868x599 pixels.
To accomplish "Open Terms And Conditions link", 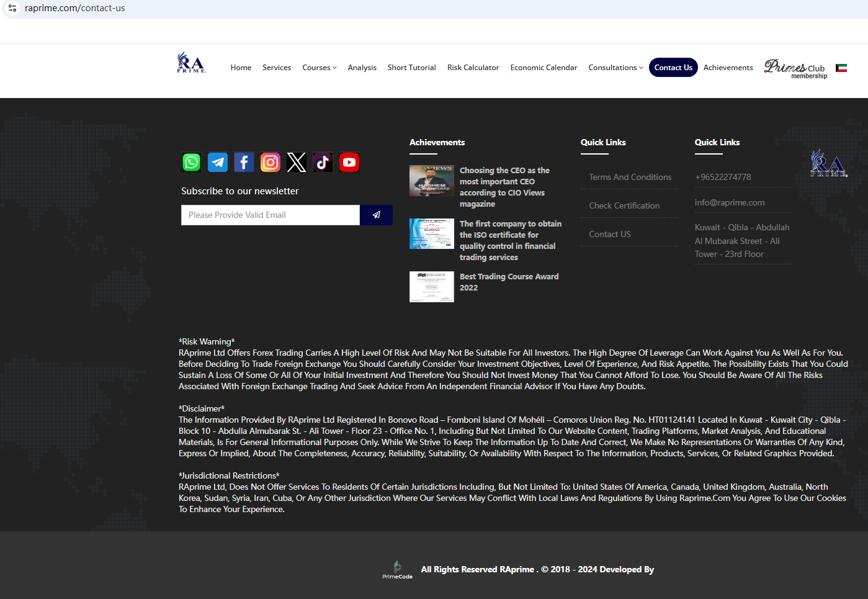I will tap(630, 177).
